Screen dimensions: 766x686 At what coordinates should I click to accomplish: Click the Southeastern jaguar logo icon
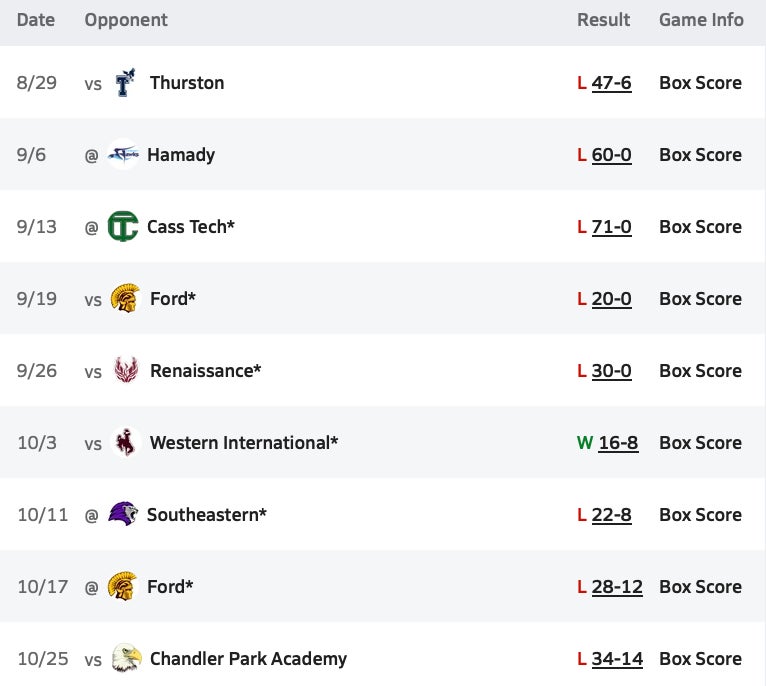[x=122, y=515]
